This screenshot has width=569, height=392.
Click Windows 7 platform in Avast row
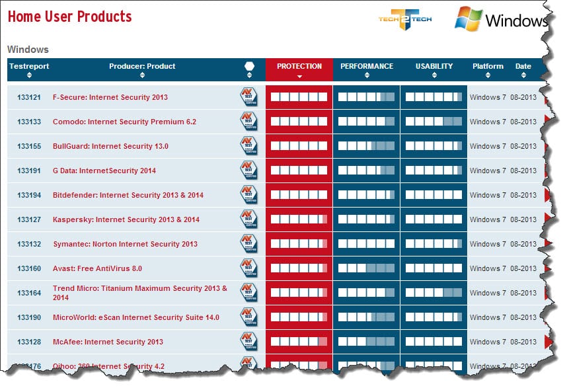click(x=488, y=268)
